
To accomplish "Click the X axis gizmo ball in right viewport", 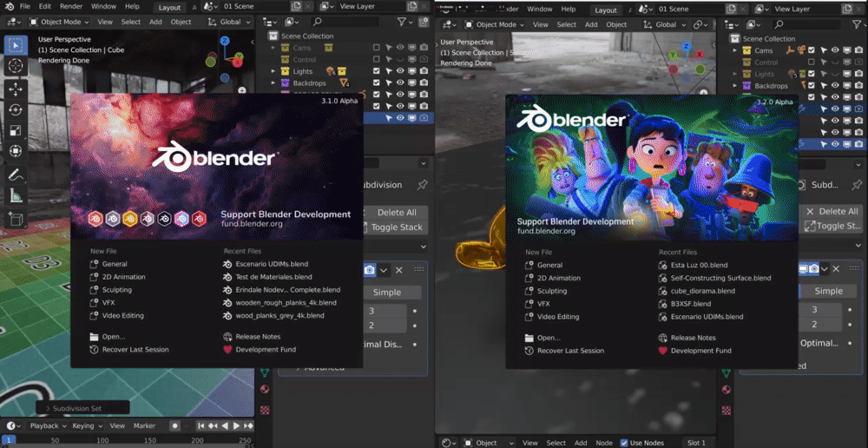I will 700,55.
